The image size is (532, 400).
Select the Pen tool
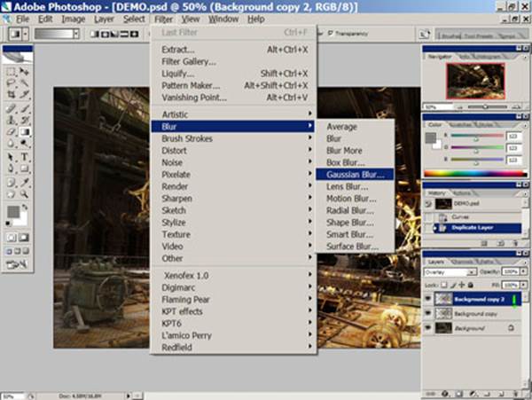[11, 169]
